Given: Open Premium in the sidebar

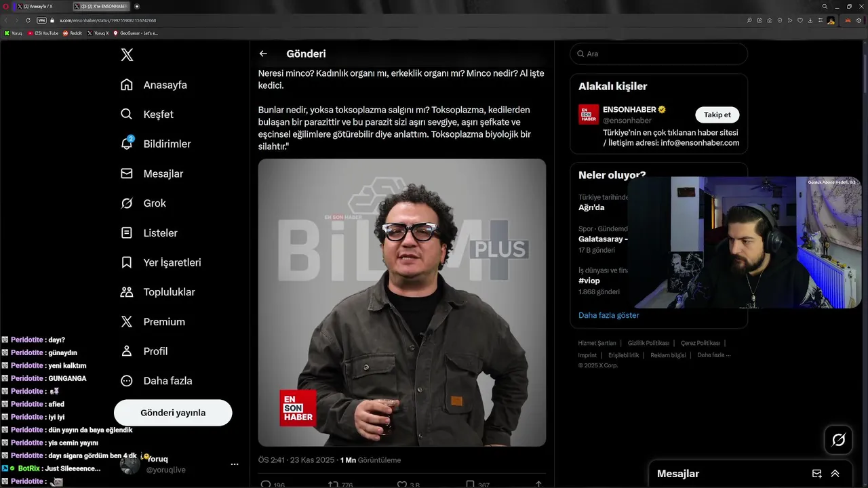Looking at the screenshot, I should point(153,321).
